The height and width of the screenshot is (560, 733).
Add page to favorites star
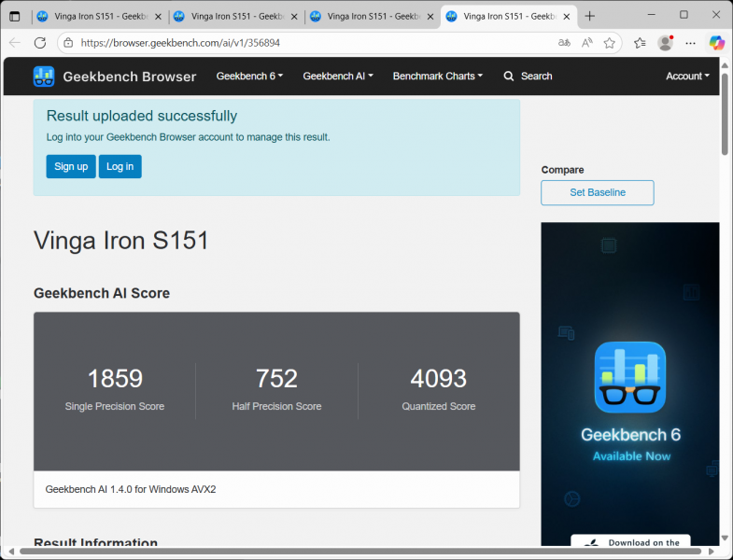click(609, 43)
